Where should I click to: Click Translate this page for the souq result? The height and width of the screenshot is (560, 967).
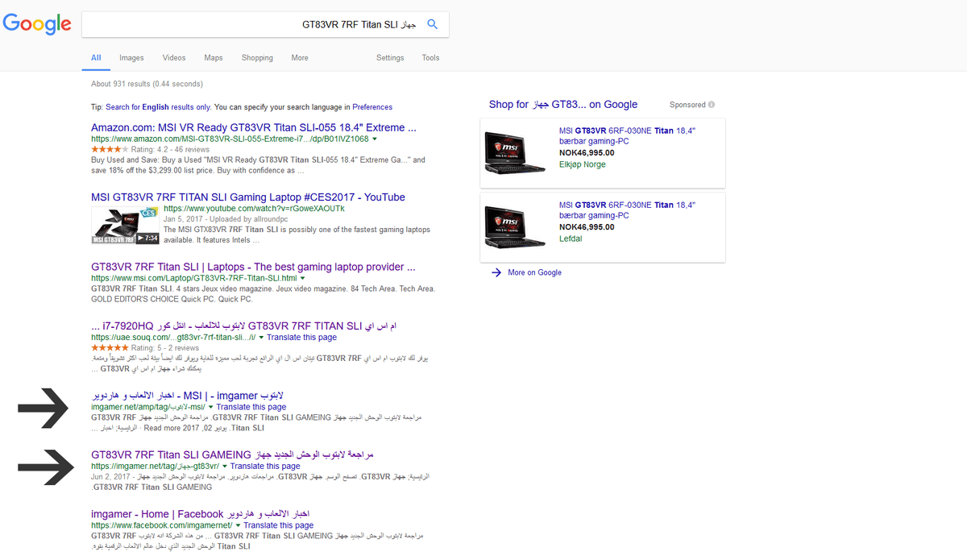(x=302, y=338)
